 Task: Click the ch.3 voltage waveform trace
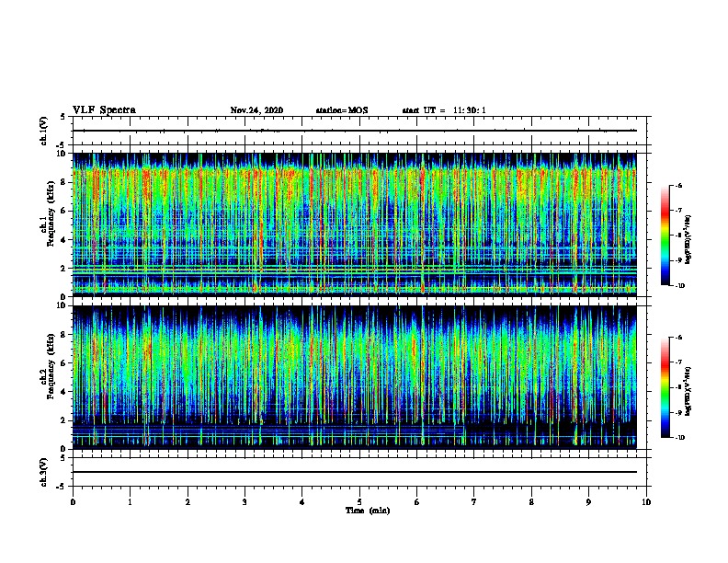[355, 472]
